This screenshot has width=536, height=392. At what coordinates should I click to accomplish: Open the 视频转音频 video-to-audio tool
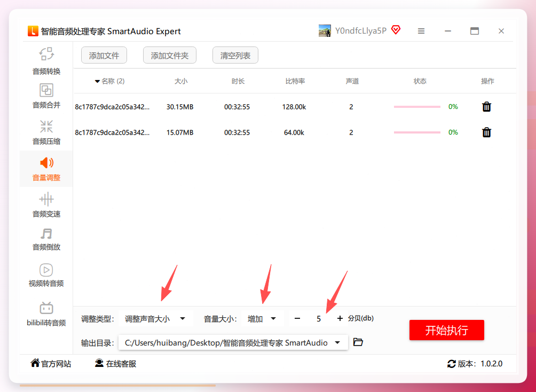coord(46,275)
